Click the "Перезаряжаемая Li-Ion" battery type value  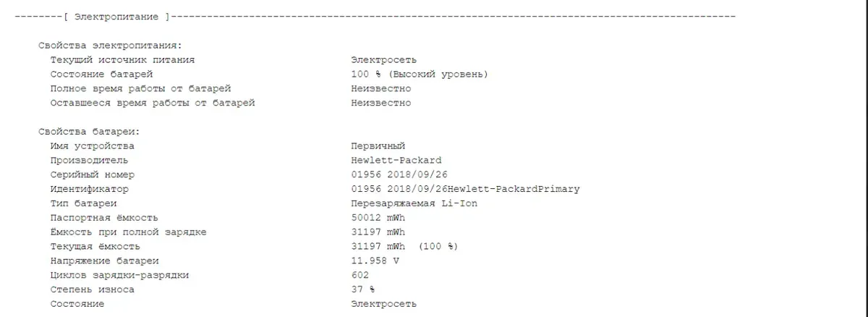pos(414,203)
